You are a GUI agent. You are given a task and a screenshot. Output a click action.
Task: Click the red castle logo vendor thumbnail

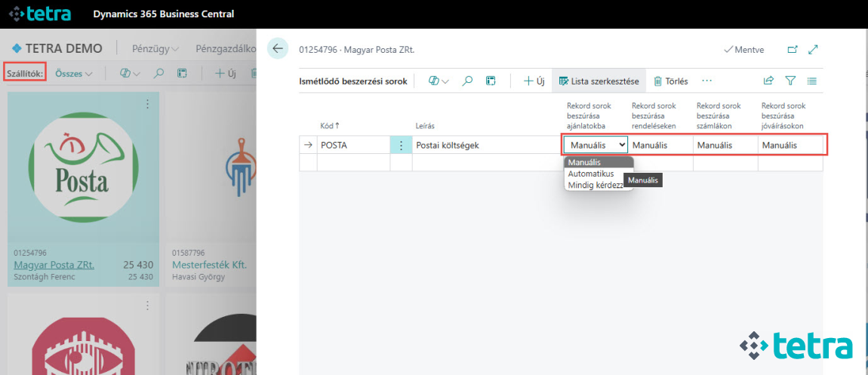(x=84, y=346)
